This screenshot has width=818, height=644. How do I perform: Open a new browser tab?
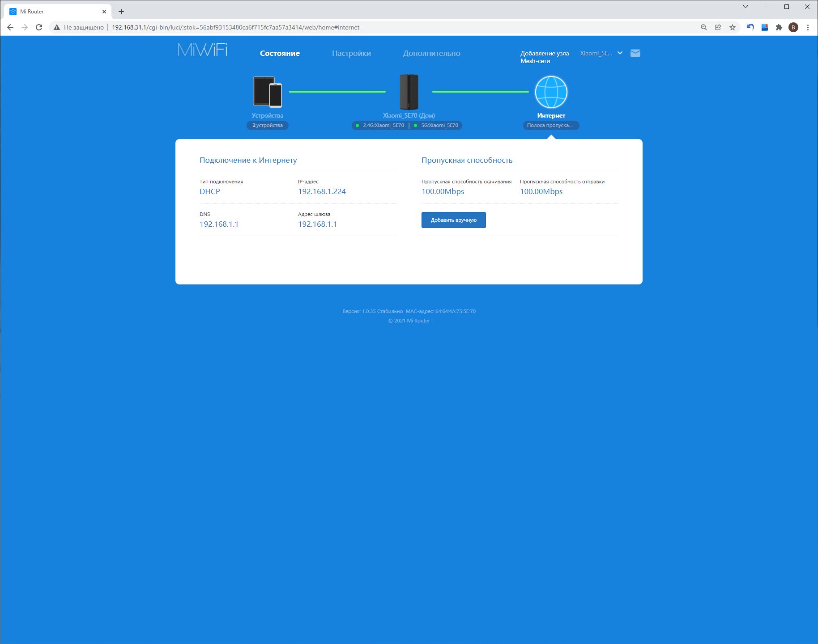[x=121, y=12]
